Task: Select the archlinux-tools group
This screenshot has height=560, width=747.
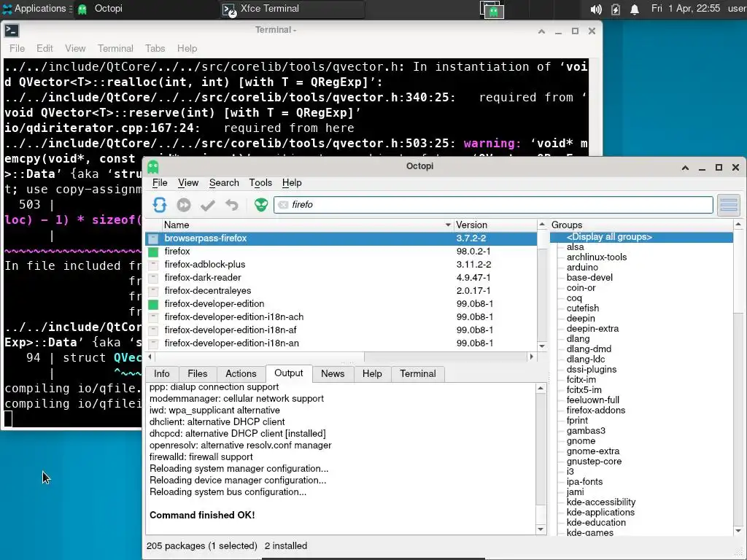Action: (597, 257)
